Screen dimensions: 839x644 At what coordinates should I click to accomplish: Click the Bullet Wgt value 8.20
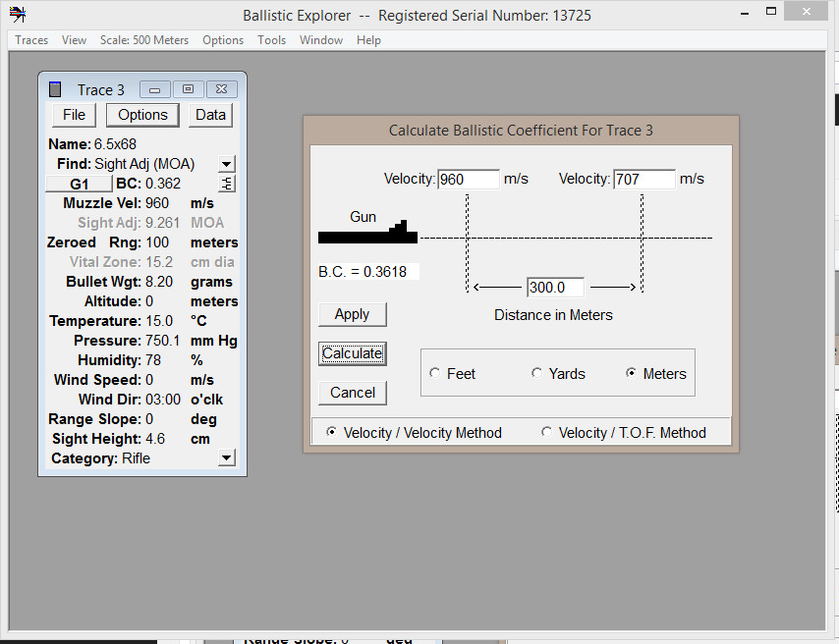(159, 282)
